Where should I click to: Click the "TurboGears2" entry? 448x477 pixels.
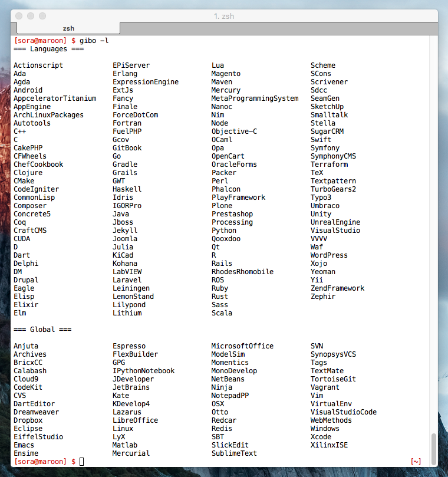click(333, 189)
